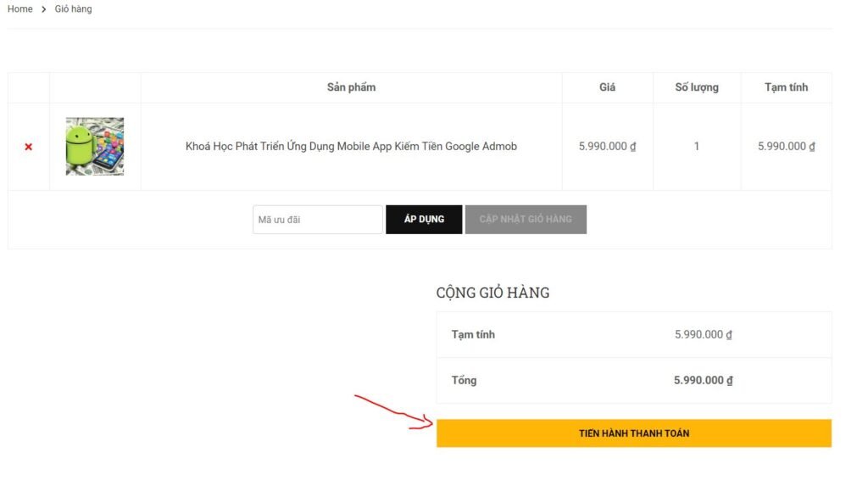Select the Giá column header
868x486 pixels.
[x=607, y=87]
